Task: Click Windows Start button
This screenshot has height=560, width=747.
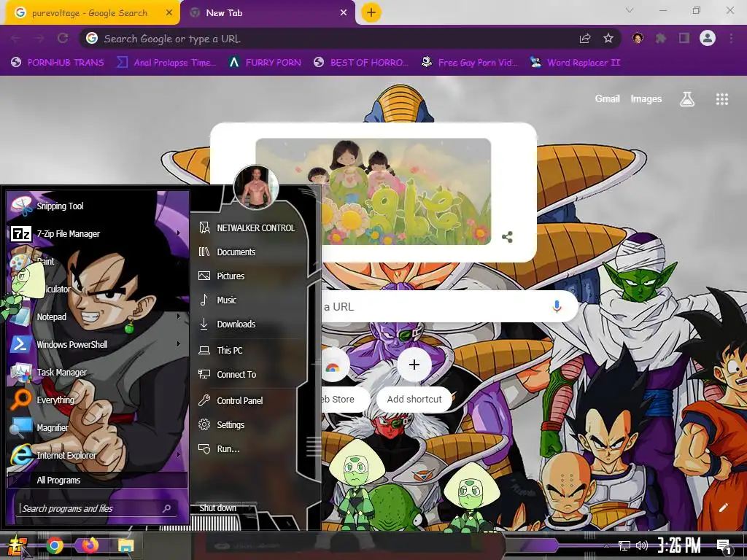Action: pos(17,545)
